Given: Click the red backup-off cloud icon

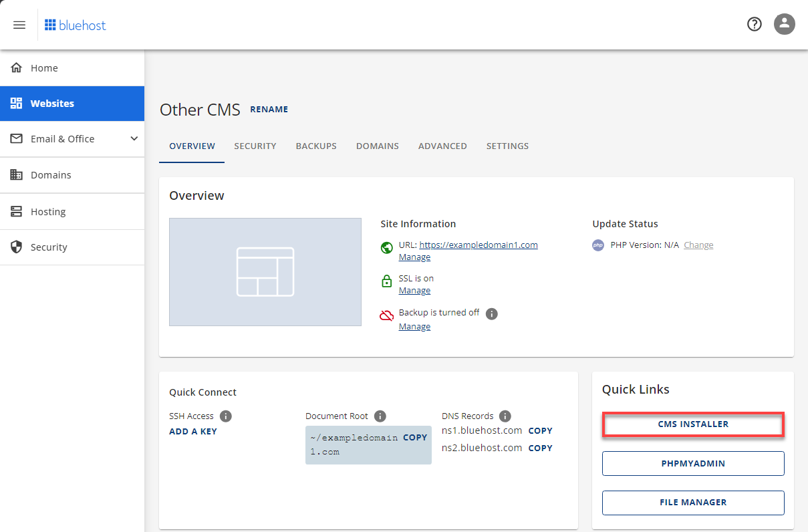Looking at the screenshot, I should click(386, 315).
